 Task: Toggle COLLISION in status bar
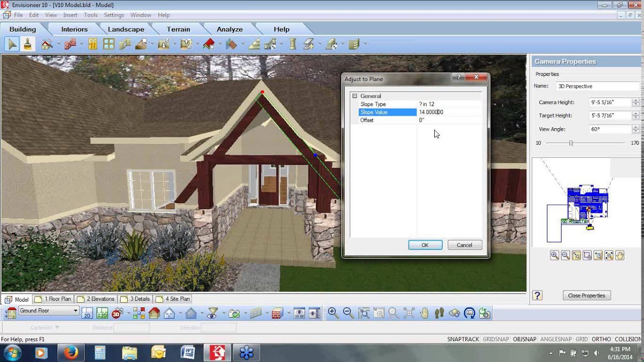[x=628, y=339]
